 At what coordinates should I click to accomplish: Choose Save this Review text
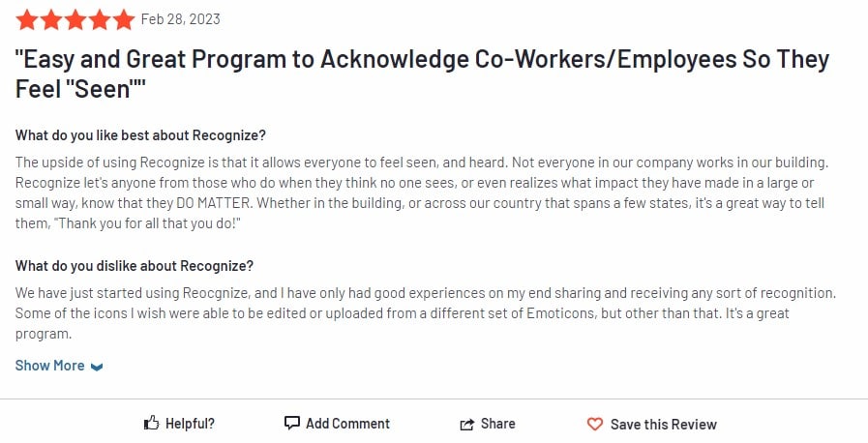pos(663,425)
